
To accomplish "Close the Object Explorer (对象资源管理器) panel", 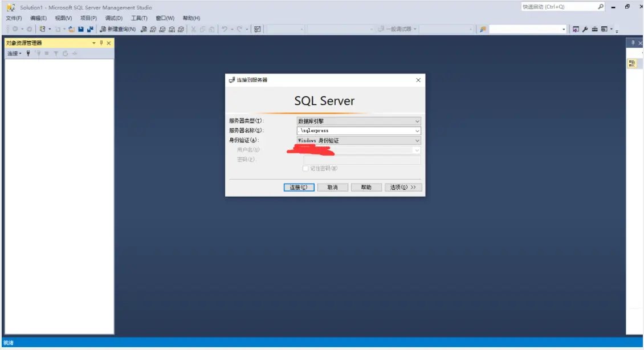I will point(109,43).
